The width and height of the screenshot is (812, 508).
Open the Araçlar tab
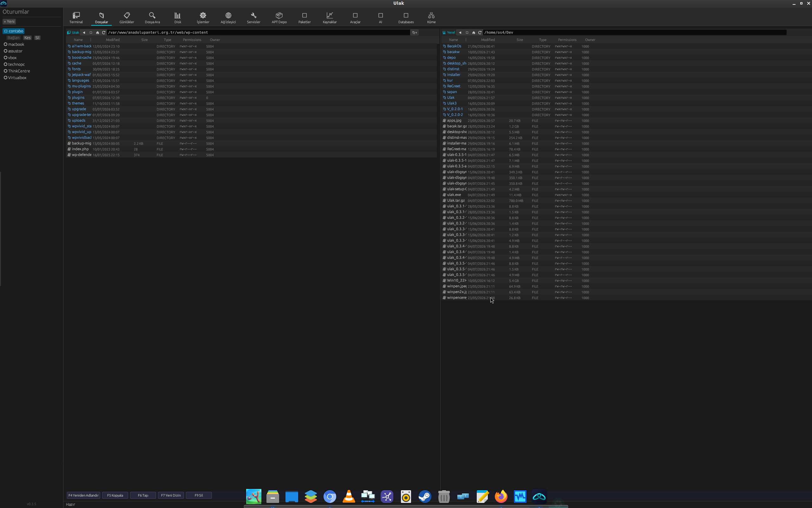coord(355,18)
